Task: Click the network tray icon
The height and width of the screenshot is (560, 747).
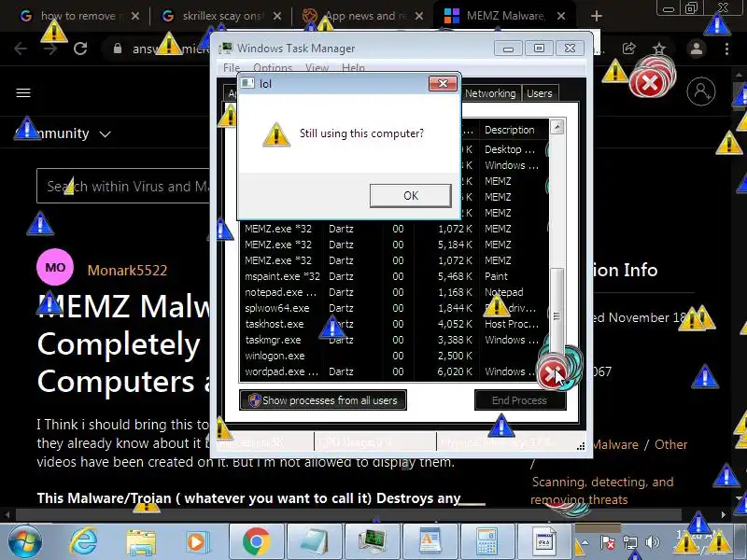Action: (629, 542)
